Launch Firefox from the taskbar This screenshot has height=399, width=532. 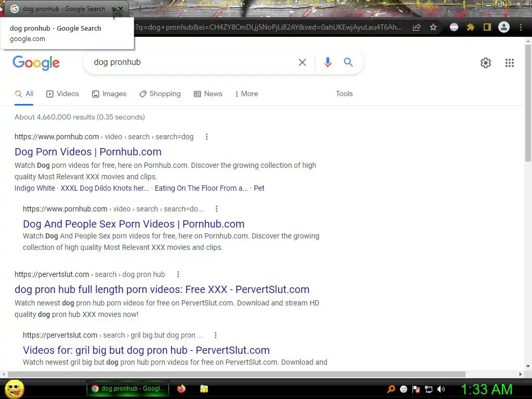click(x=181, y=389)
